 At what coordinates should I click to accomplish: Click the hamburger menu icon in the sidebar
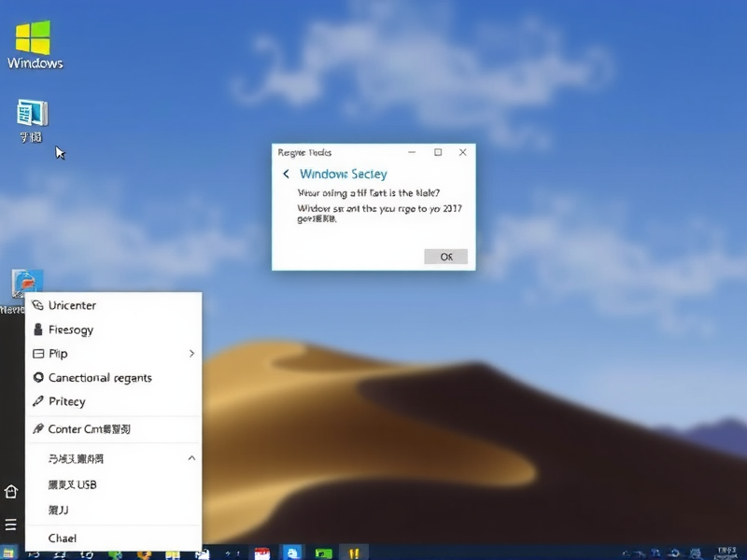(11, 524)
